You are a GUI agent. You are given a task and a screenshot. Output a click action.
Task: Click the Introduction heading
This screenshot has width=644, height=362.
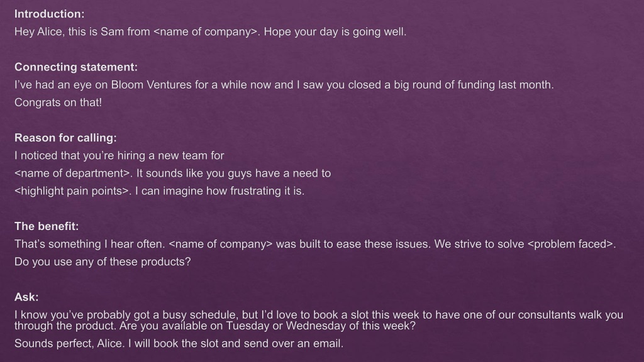click(x=49, y=14)
